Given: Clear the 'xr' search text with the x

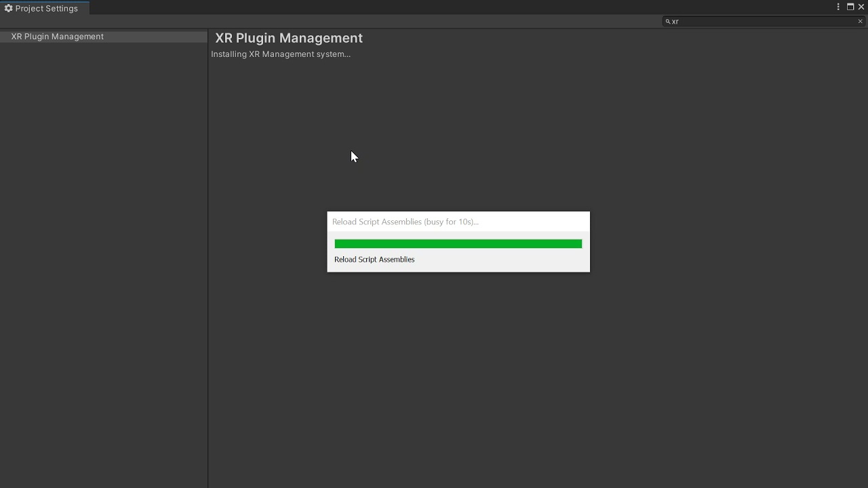Looking at the screenshot, I should click(x=861, y=22).
